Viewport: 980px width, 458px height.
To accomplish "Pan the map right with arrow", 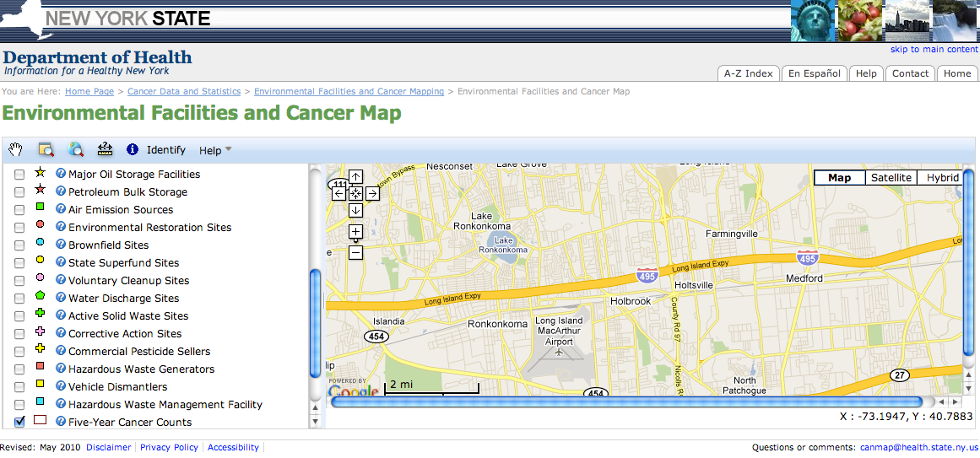I will click(372, 194).
